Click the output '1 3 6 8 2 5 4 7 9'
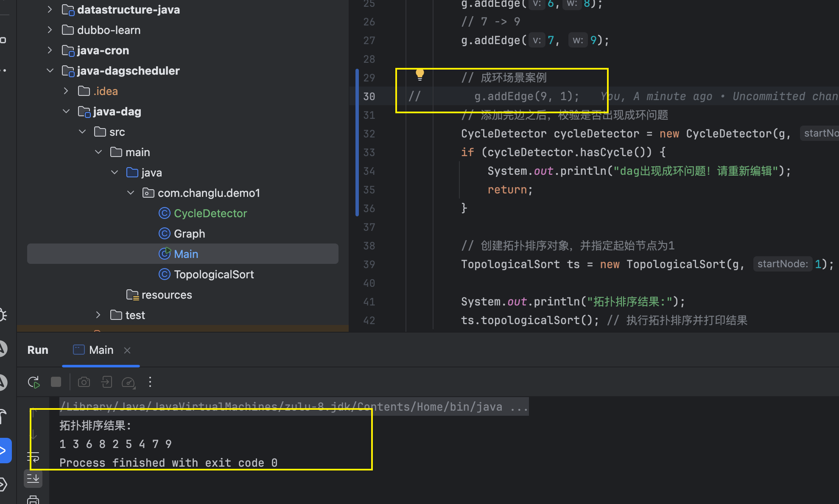Image resolution: width=839 pixels, height=504 pixels. [x=115, y=444]
